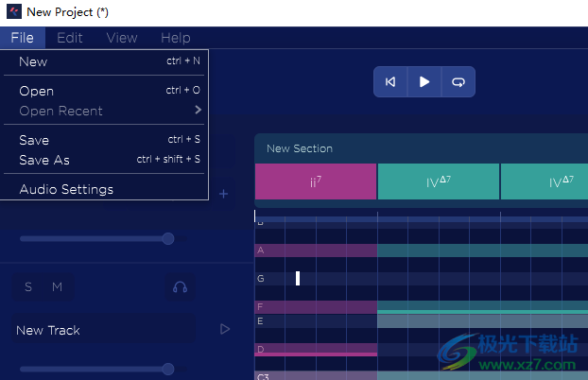Click the upper track volume slider handle
The image size is (588, 380).
tap(168, 239)
